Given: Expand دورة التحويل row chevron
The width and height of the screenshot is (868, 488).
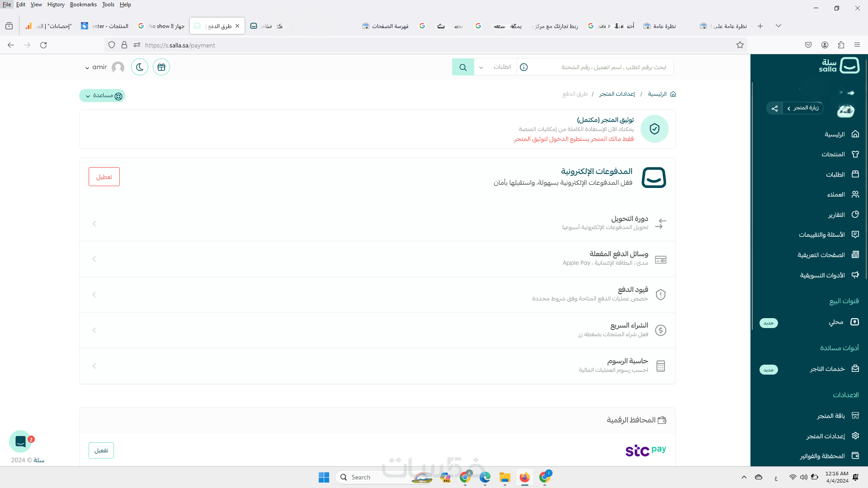Looking at the screenshot, I should tap(94, 224).
